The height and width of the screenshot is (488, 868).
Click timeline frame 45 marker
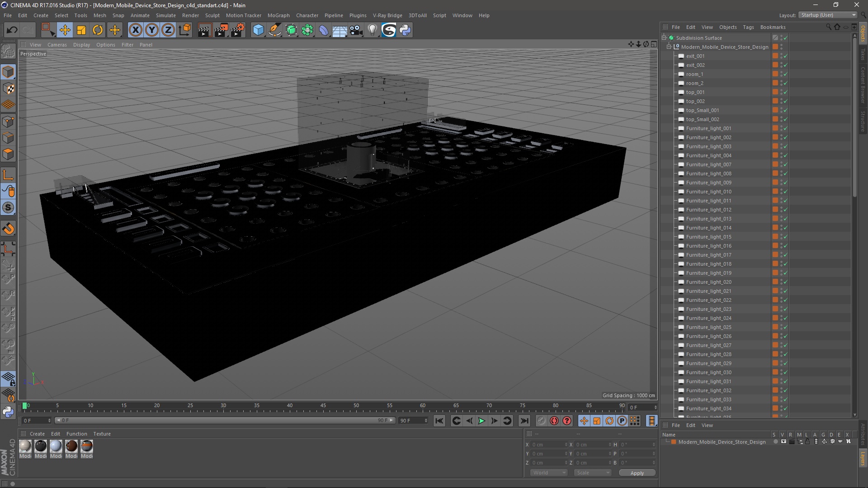pos(323,406)
